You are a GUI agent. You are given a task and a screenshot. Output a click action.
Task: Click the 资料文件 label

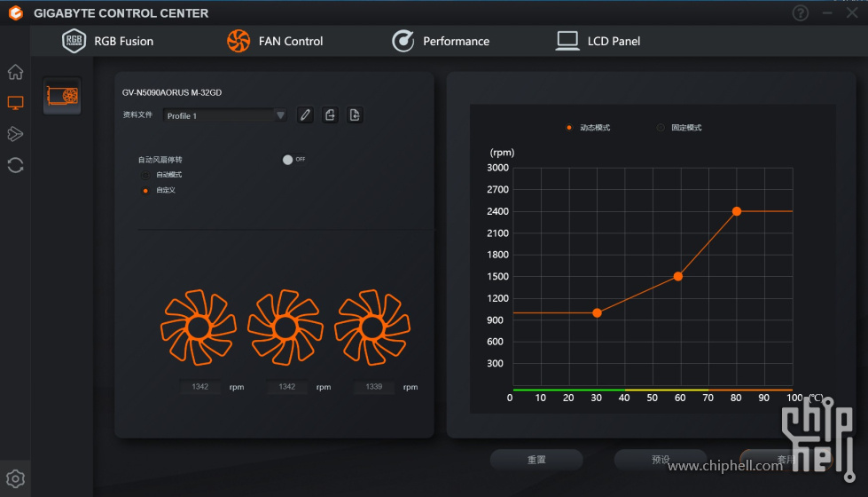point(137,114)
